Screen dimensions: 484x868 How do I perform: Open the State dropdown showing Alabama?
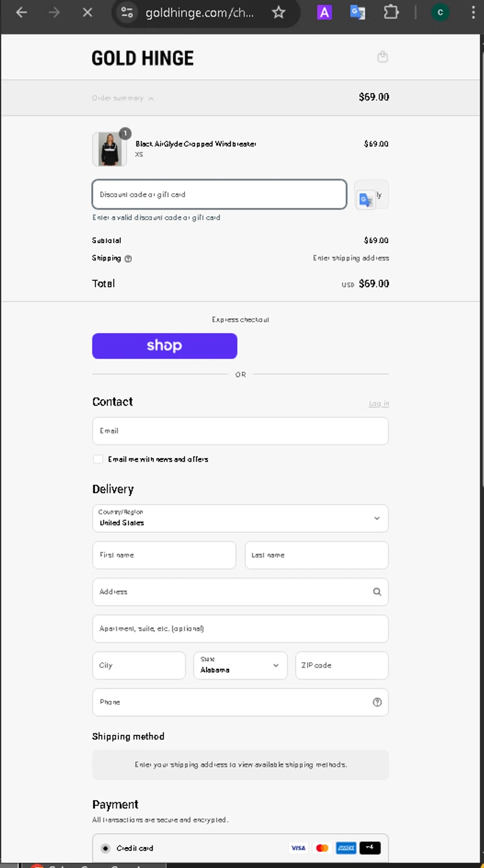click(240, 665)
